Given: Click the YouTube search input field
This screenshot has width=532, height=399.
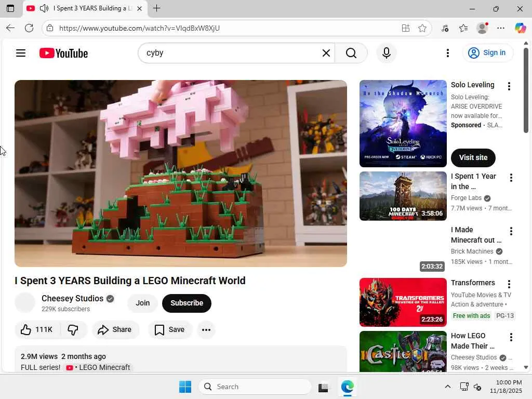Looking at the screenshot, I should [x=232, y=53].
